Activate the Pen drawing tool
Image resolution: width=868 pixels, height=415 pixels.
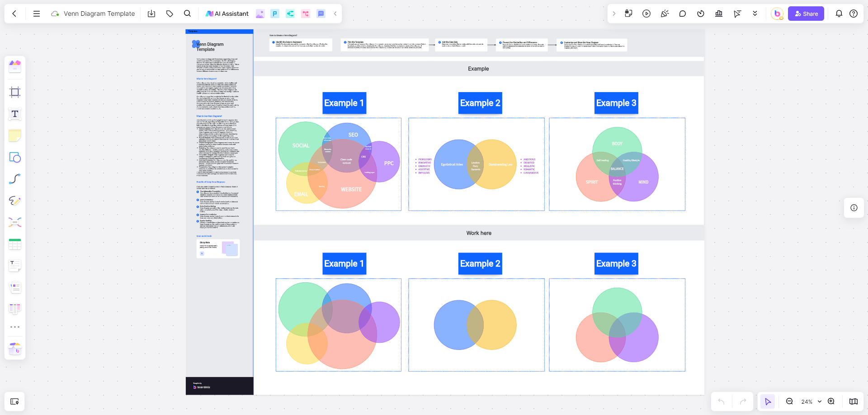[x=15, y=201]
